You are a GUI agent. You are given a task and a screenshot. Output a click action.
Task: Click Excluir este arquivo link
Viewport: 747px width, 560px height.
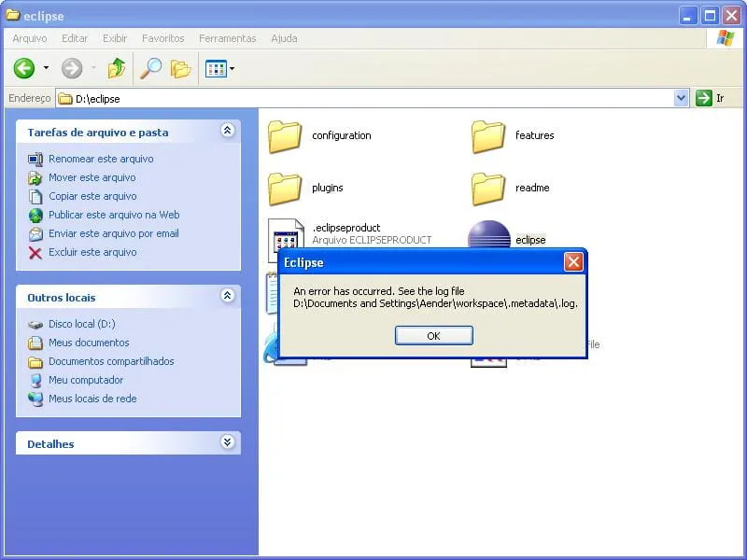(x=92, y=252)
